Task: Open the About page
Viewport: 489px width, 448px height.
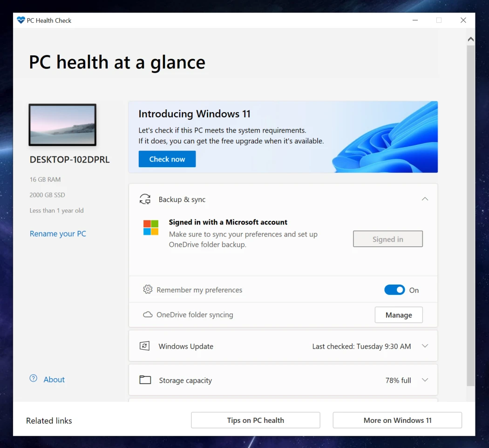Action: pos(54,379)
